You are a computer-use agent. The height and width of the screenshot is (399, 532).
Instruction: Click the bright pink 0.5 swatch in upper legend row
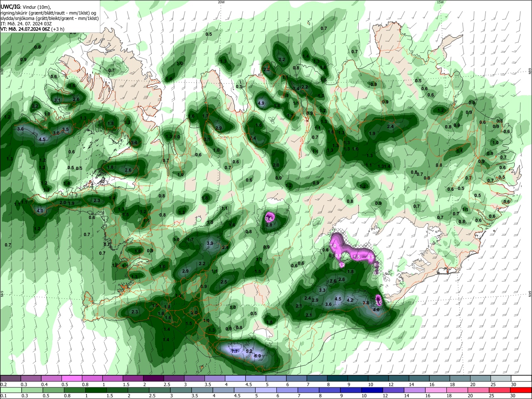click(x=72, y=379)
